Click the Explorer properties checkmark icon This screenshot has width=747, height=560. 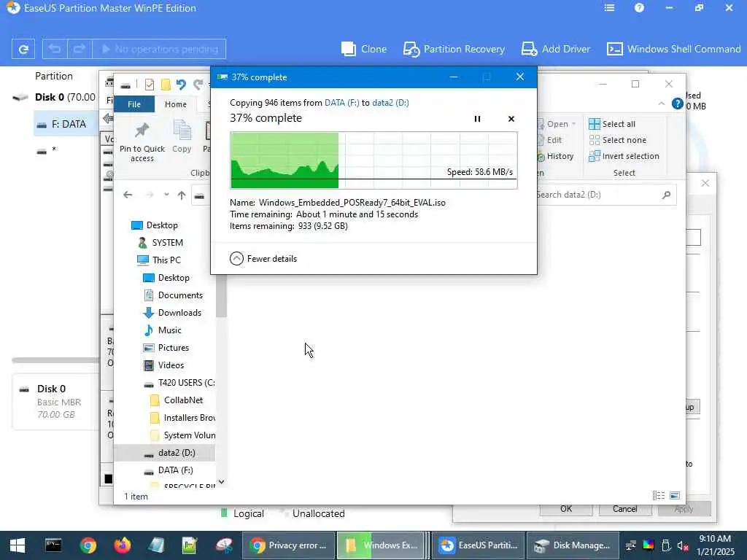(149, 85)
